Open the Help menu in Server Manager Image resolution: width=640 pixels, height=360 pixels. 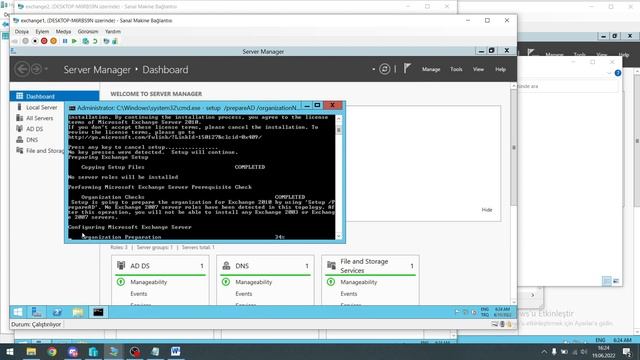pyautogui.click(x=500, y=69)
